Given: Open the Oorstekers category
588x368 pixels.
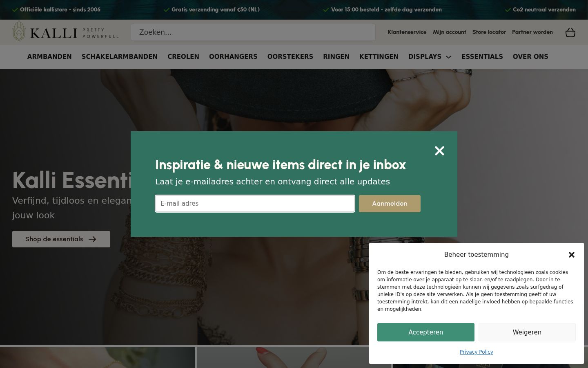Looking at the screenshot, I should click(x=290, y=57).
